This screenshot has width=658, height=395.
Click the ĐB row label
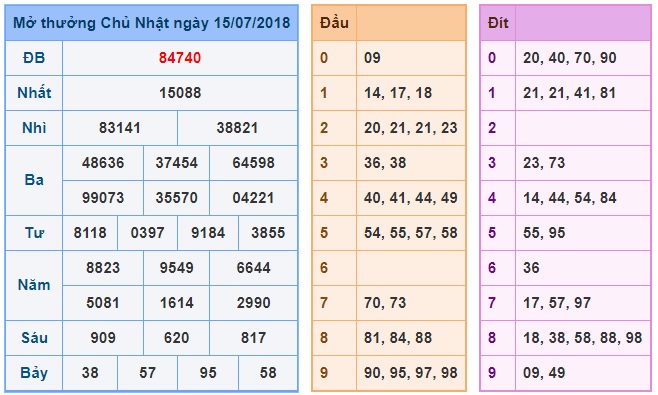(34, 58)
